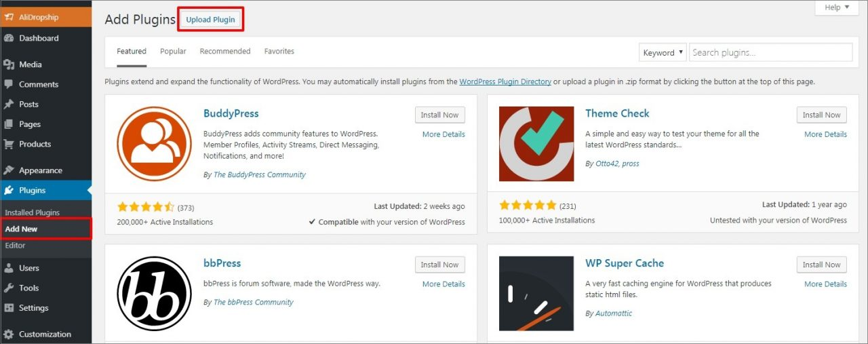Open the Dashboard menu label
868x344 pixels.
pos(39,38)
